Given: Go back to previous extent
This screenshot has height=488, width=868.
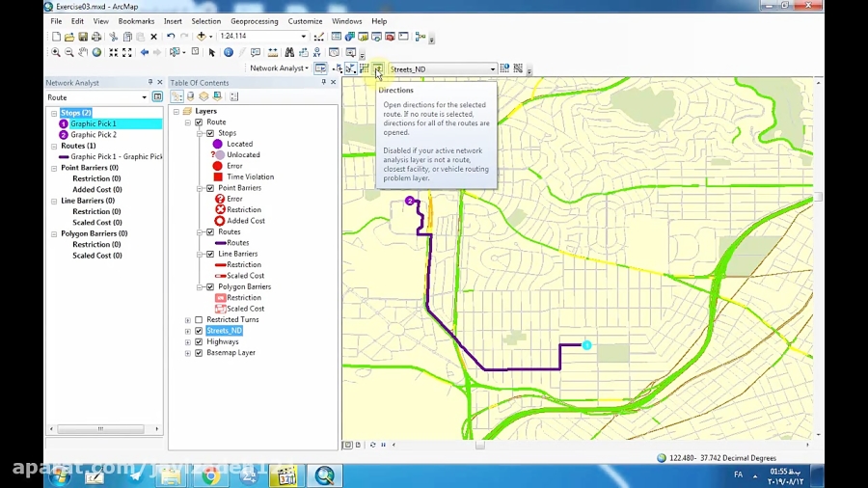Looking at the screenshot, I should tap(145, 53).
